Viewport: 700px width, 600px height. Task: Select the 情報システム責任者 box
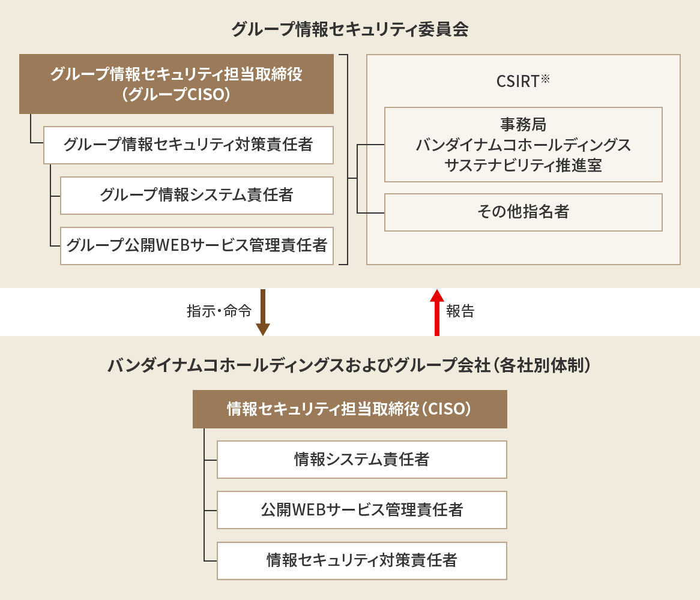click(362, 460)
